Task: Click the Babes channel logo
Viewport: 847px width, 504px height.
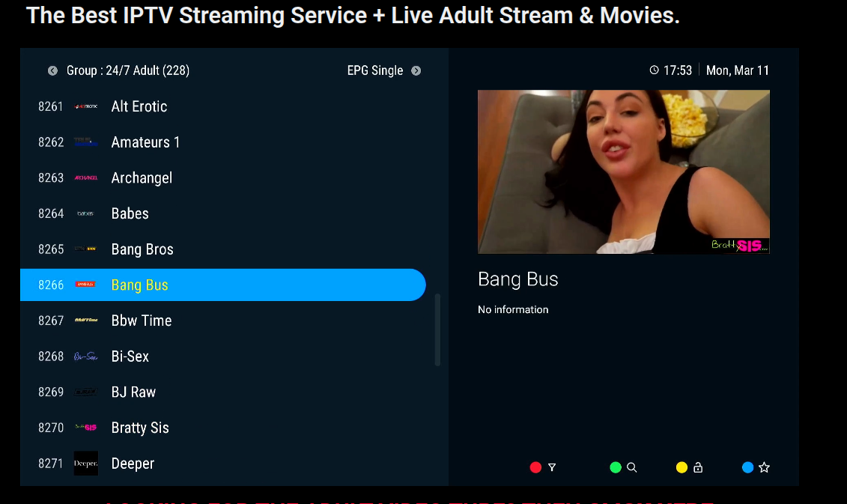Action: [x=86, y=213]
